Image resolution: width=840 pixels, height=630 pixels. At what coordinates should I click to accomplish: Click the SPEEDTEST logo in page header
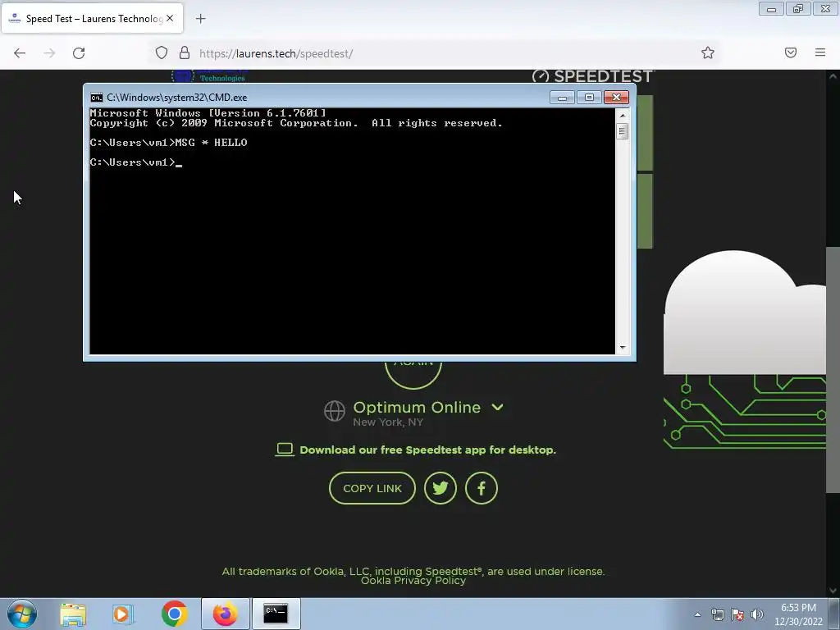tap(593, 76)
